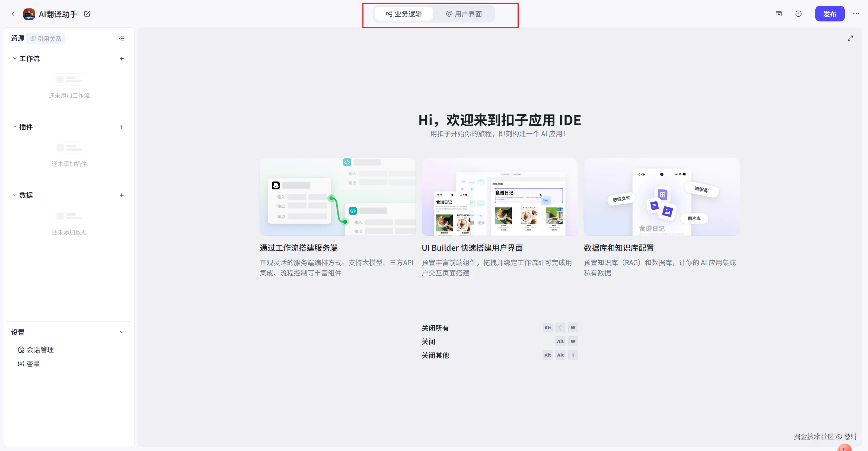Click the back arrow beside AI翻译助手

(13, 14)
